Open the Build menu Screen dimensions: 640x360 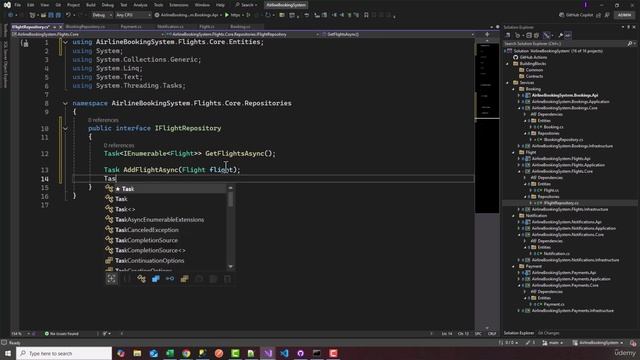coord(91,5)
